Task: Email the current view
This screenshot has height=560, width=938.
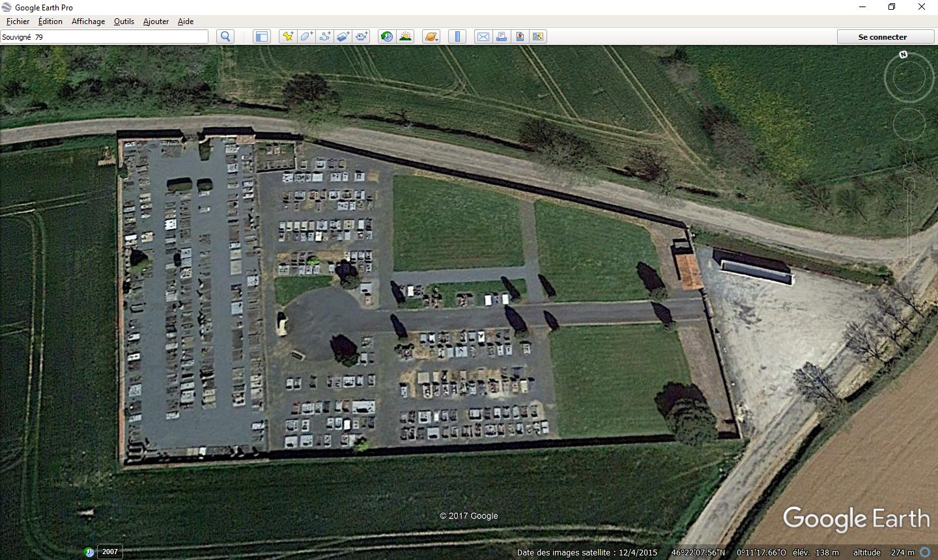Action: click(483, 36)
